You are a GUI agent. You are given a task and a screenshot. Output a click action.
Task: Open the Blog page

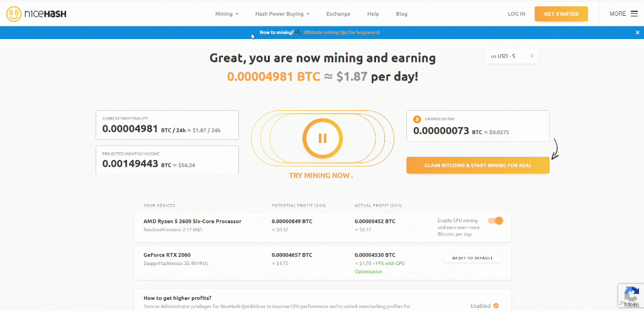(401, 14)
